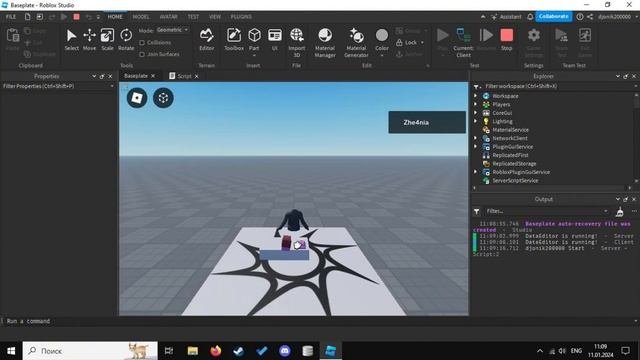Expand the PluginGuiService node
Screen dimensions: 640x360
pos(476,147)
